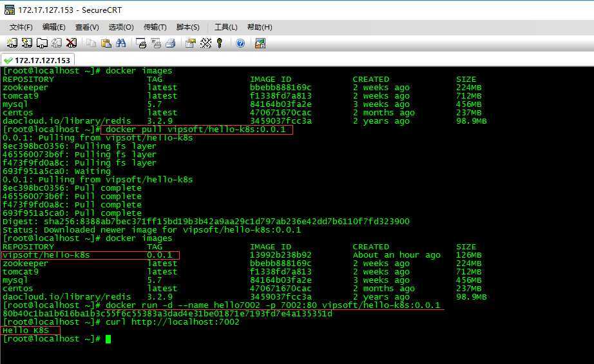This screenshot has width=594, height=364.
Task: Open Session Options from the toolbar
Action: pyautogui.click(x=191, y=43)
